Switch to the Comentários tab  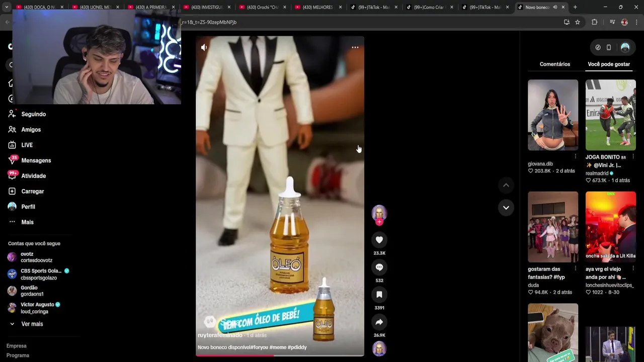point(555,64)
